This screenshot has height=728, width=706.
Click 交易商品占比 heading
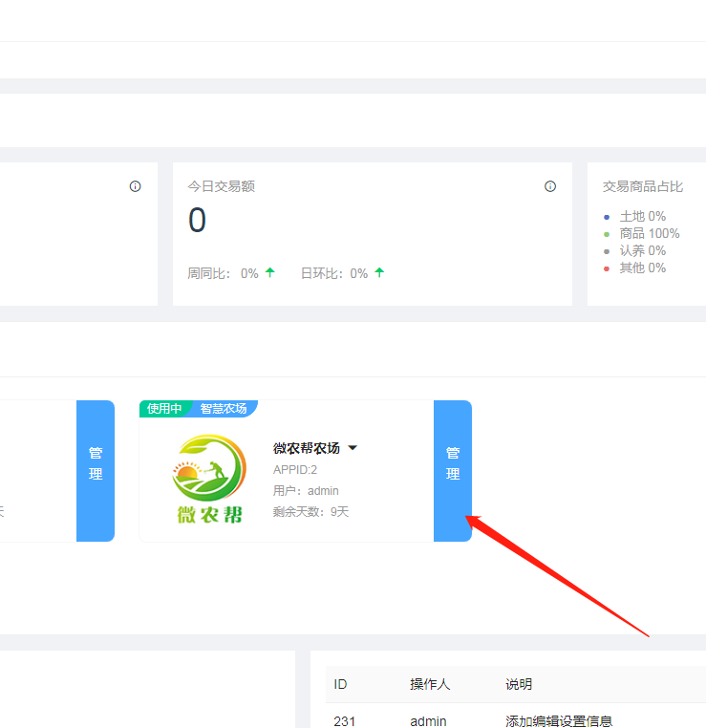pyautogui.click(x=643, y=186)
